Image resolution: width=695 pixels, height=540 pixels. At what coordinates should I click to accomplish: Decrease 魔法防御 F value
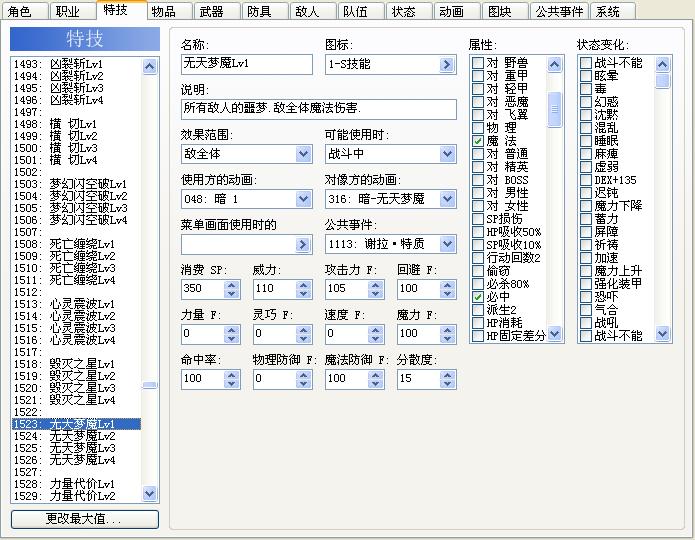point(375,383)
